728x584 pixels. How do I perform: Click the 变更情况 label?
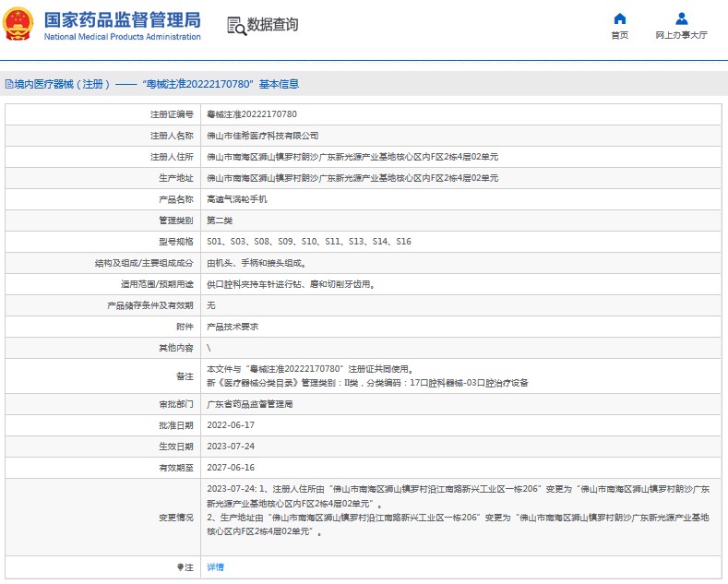pos(176,518)
